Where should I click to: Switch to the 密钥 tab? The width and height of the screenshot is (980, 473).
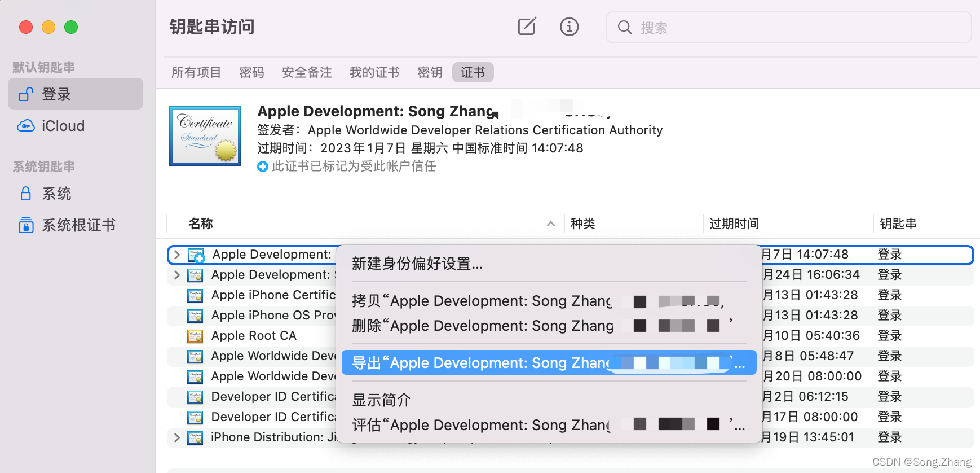pyautogui.click(x=430, y=72)
